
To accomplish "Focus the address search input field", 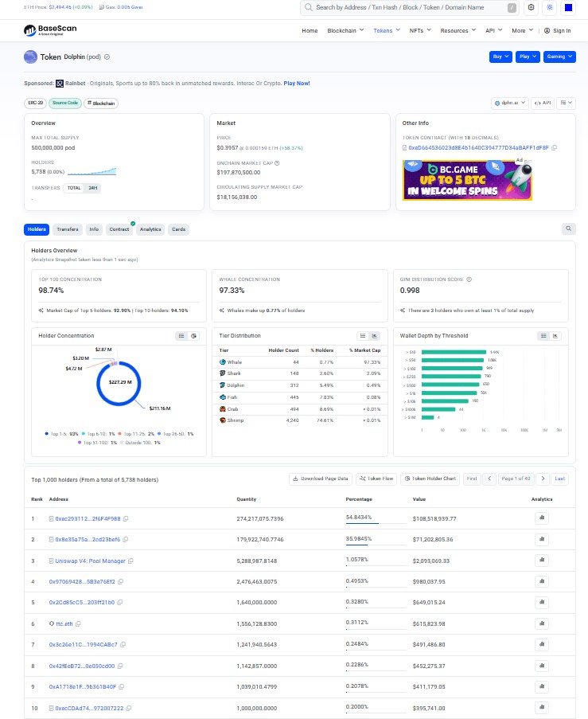I will pyautogui.click(x=409, y=7).
